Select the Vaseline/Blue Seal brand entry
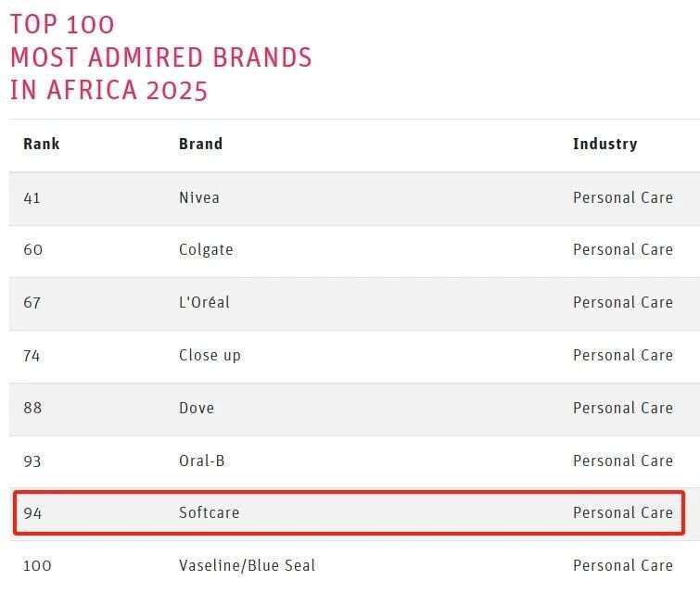Viewport: 700px width, 593px height. tap(248, 565)
